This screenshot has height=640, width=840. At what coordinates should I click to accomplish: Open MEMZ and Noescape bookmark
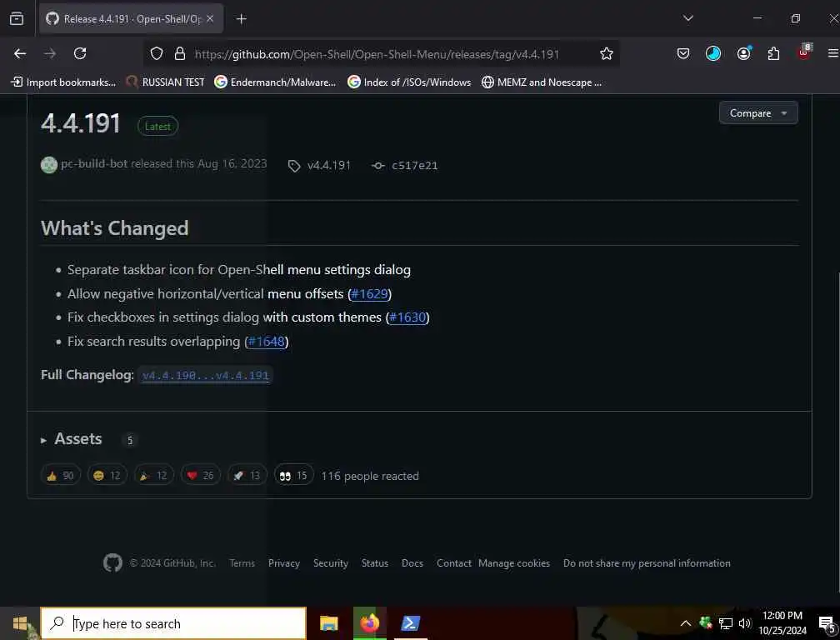point(542,82)
